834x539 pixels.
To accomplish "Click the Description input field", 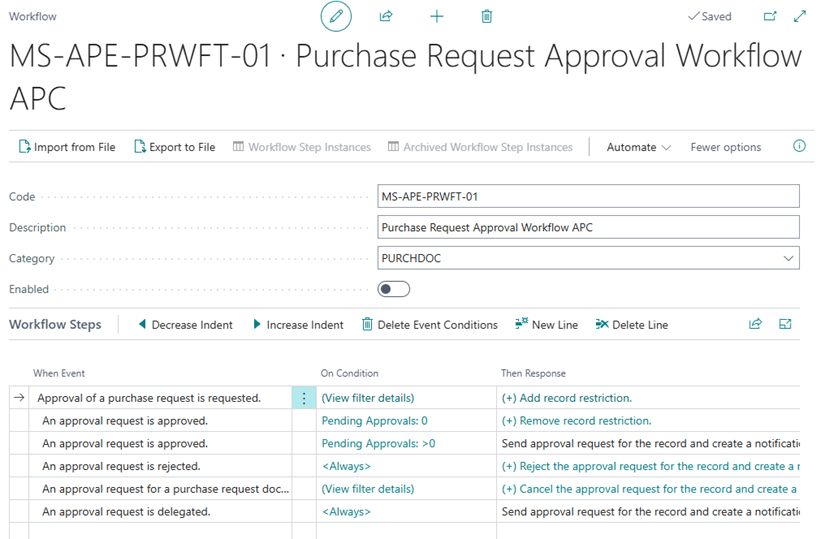I will pos(588,227).
